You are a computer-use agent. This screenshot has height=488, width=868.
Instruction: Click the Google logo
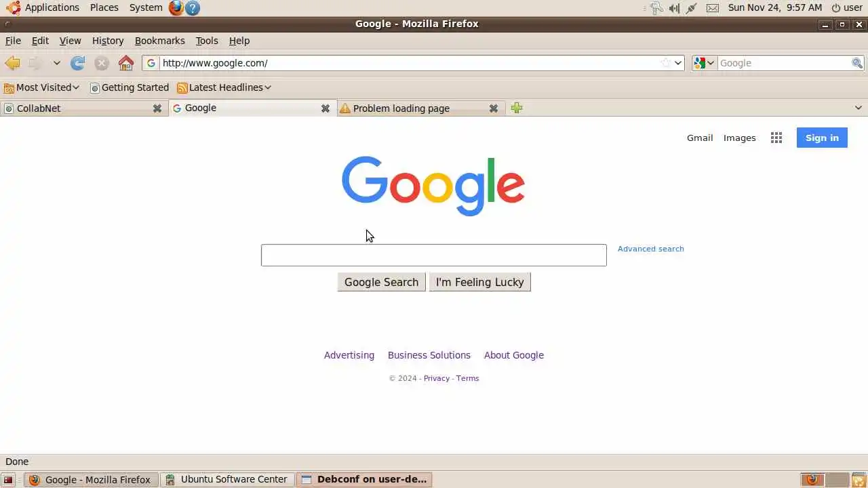[x=433, y=186]
